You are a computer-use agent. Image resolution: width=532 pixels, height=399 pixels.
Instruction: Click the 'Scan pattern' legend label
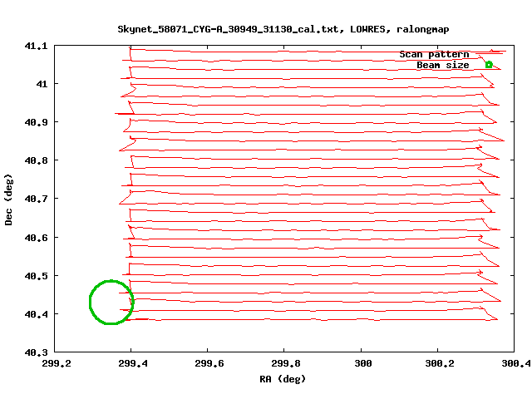point(434,54)
